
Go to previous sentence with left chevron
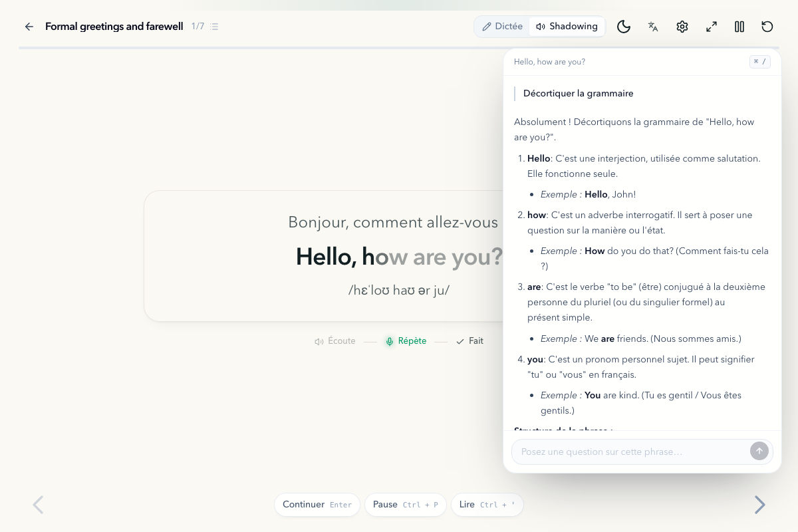click(x=38, y=505)
